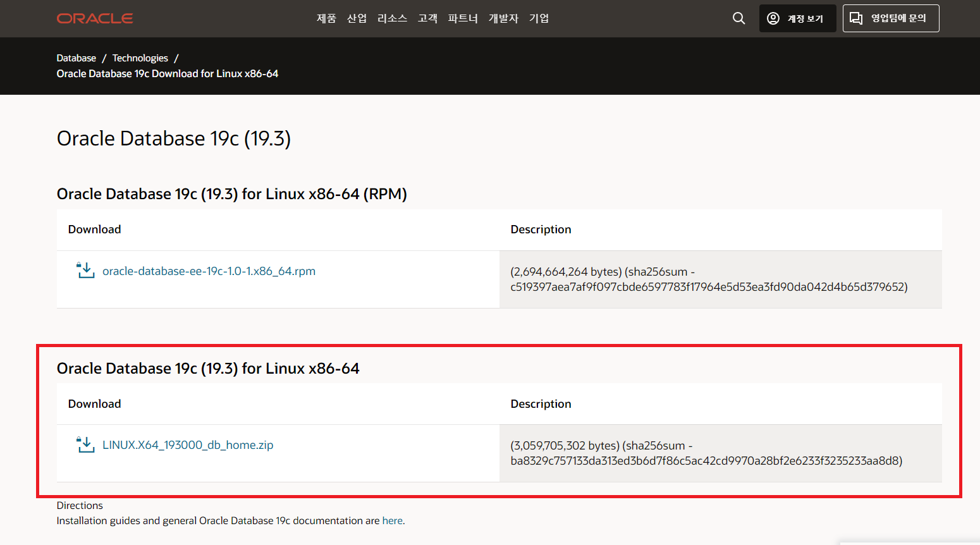
Task: Open the 제품 menu
Action: point(326,18)
